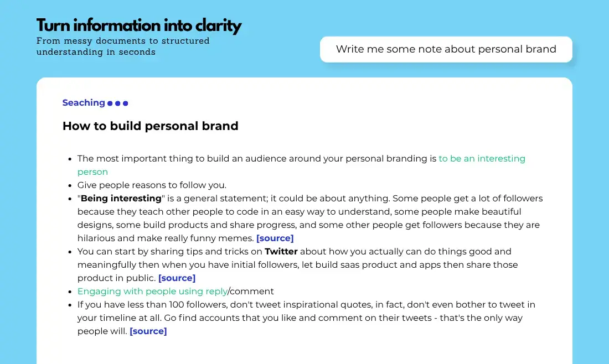Click bold 'Being interesting' text

pyautogui.click(x=121, y=199)
